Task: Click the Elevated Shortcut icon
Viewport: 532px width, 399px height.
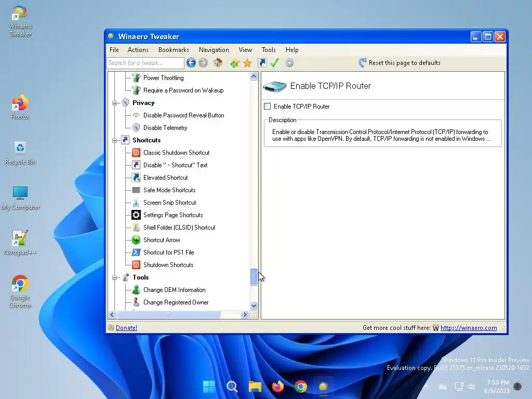Action: pos(136,178)
